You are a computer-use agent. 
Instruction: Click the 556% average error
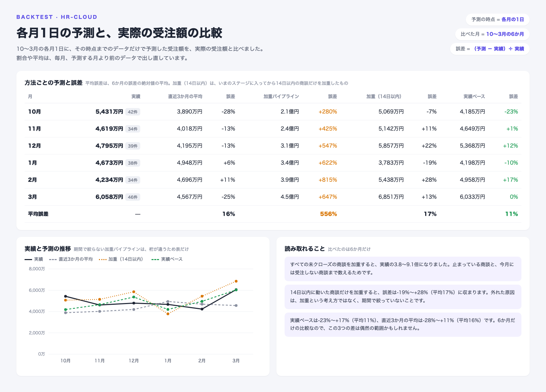pyautogui.click(x=328, y=214)
